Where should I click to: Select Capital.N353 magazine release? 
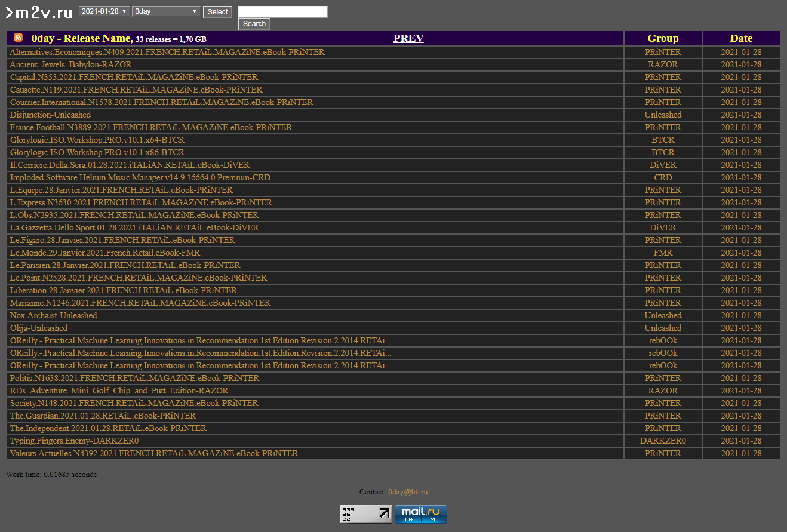coord(134,77)
